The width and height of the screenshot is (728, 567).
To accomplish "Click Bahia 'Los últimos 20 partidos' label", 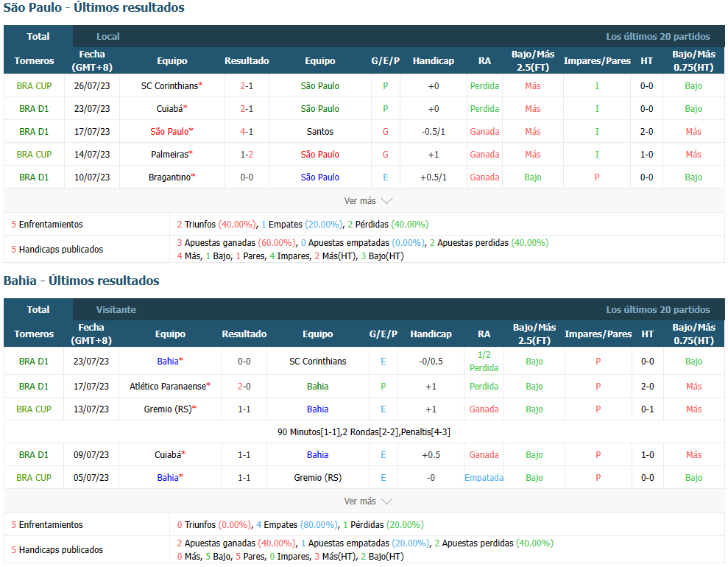I will click(x=658, y=309).
